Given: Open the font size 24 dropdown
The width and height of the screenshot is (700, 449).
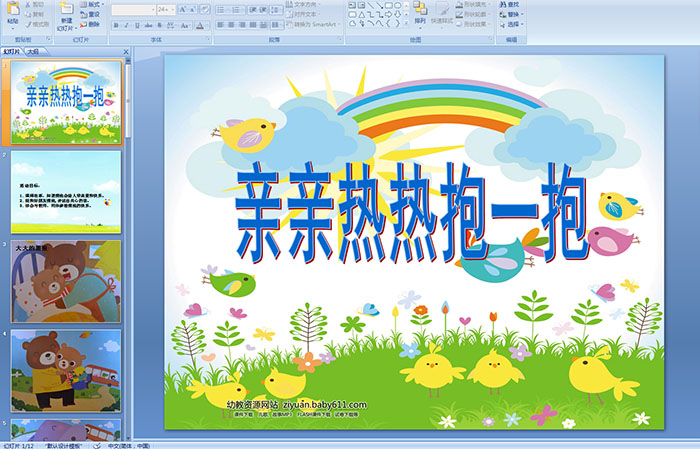Looking at the screenshot, I should coord(167,9).
